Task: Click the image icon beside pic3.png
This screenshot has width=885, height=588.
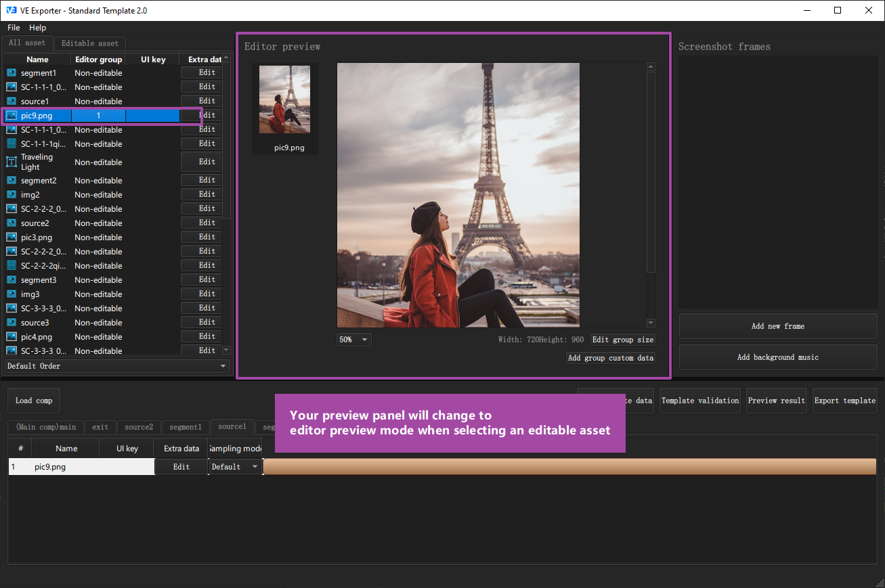Action: tap(12, 237)
